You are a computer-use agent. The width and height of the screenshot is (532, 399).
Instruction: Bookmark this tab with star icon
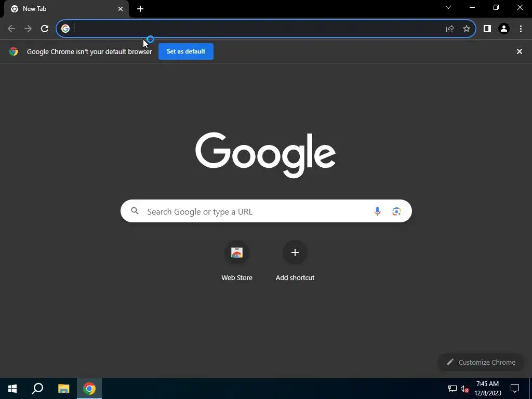[467, 29]
